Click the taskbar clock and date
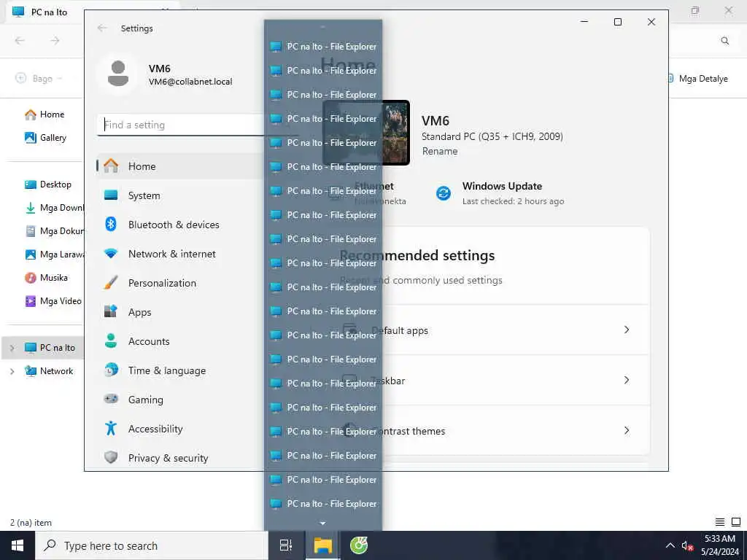Viewport: 747px width, 560px height. click(x=719, y=545)
